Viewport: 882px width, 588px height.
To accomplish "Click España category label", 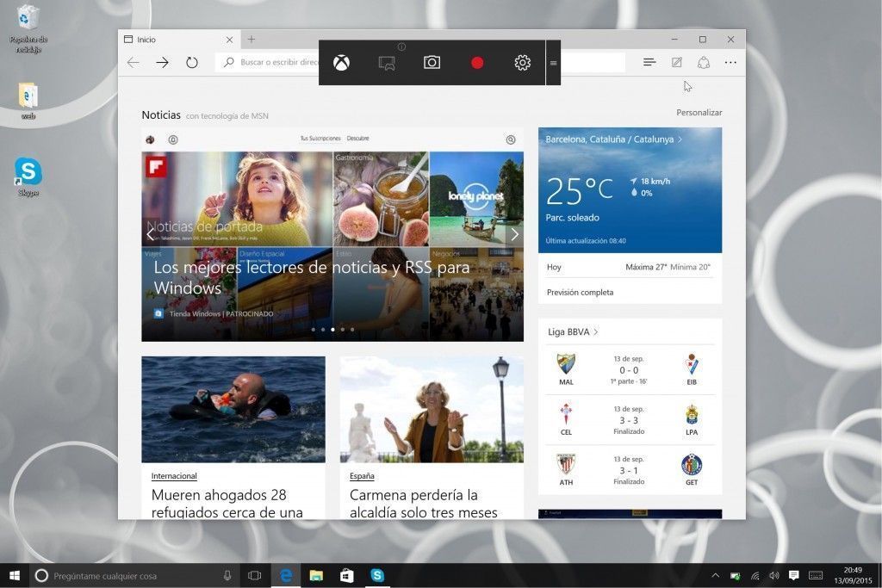I will coord(362,475).
